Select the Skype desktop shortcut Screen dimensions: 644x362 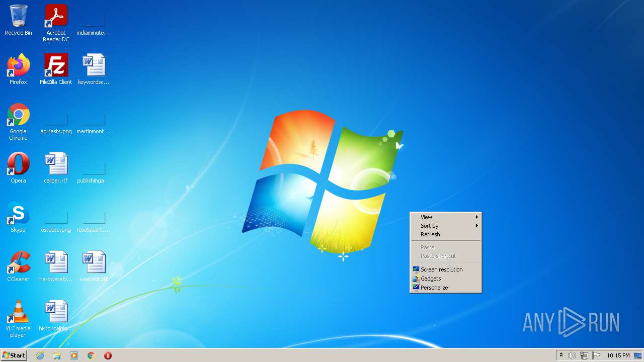pos(18,218)
